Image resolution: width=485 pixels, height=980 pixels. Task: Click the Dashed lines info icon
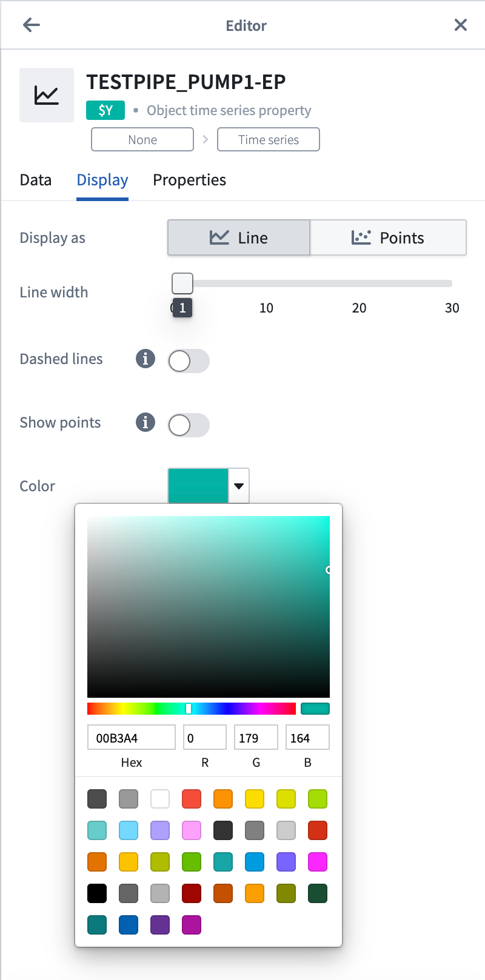click(145, 359)
